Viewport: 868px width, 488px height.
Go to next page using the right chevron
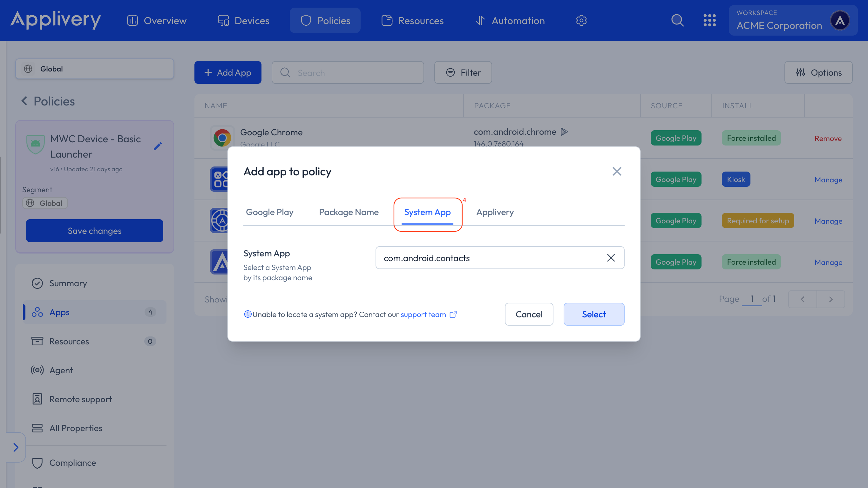coord(831,299)
